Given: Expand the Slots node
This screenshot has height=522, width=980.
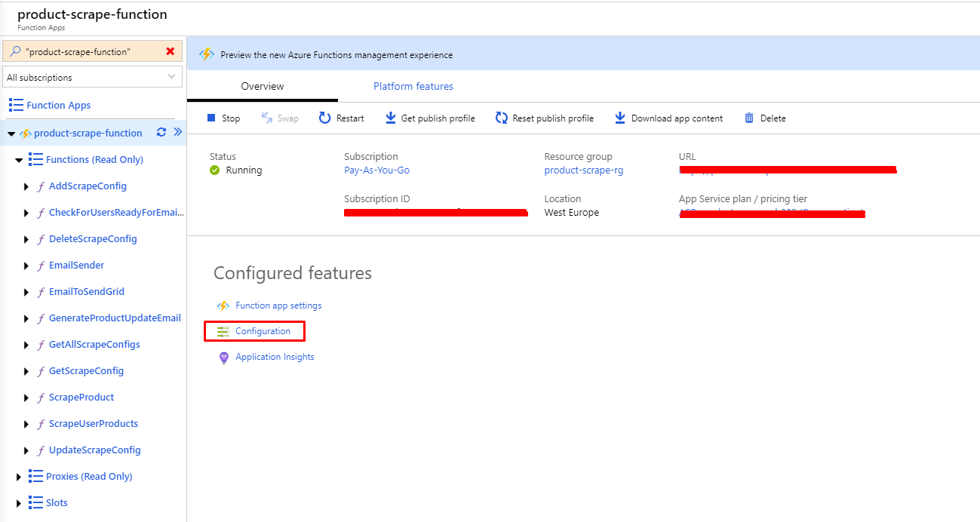Looking at the screenshot, I should coord(19,503).
